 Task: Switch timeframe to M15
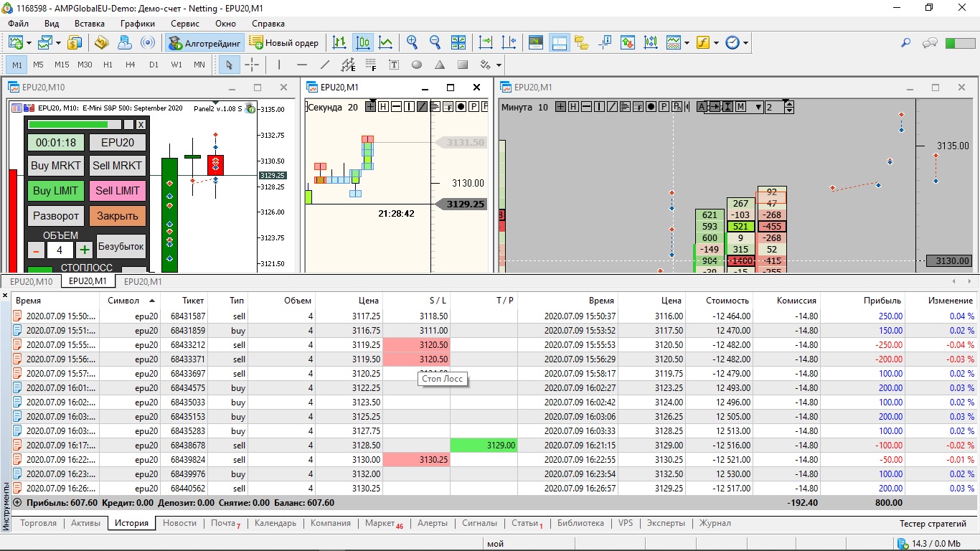click(62, 65)
